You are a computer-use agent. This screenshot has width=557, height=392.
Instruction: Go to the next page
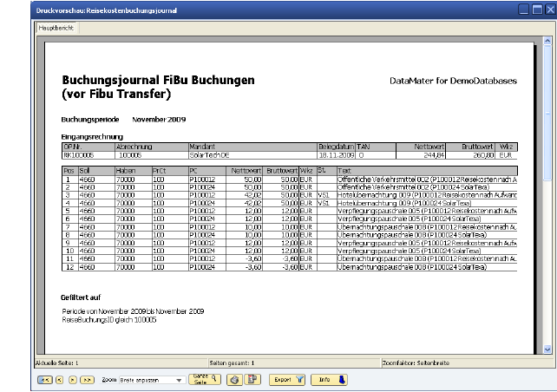pos(72,380)
